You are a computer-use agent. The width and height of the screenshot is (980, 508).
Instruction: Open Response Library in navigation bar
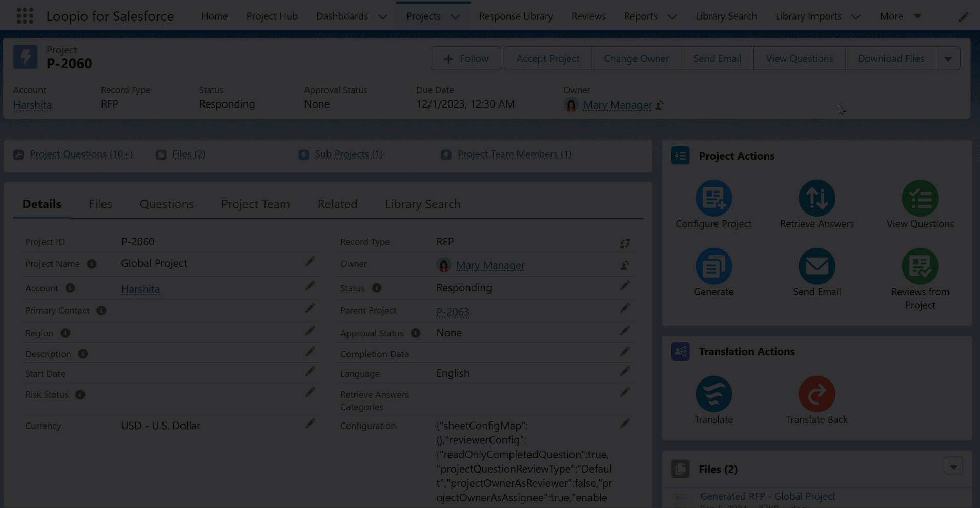(x=516, y=16)
